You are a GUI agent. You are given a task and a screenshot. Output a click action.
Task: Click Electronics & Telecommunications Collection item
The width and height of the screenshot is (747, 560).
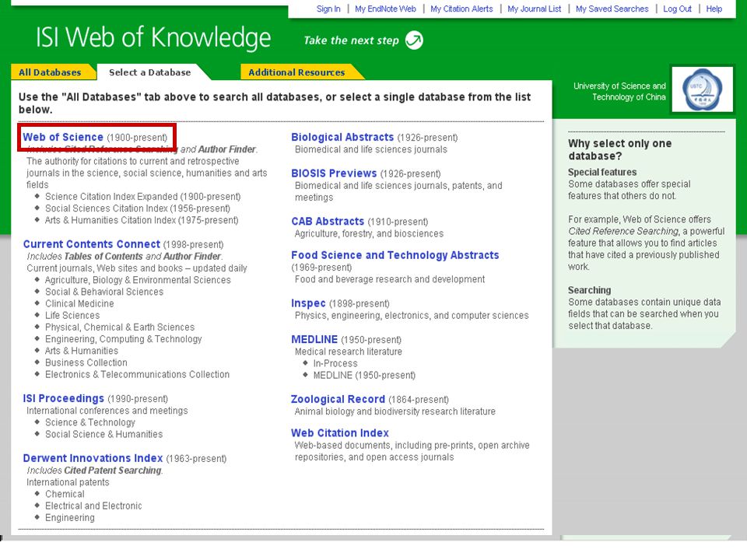click(137, 375)
